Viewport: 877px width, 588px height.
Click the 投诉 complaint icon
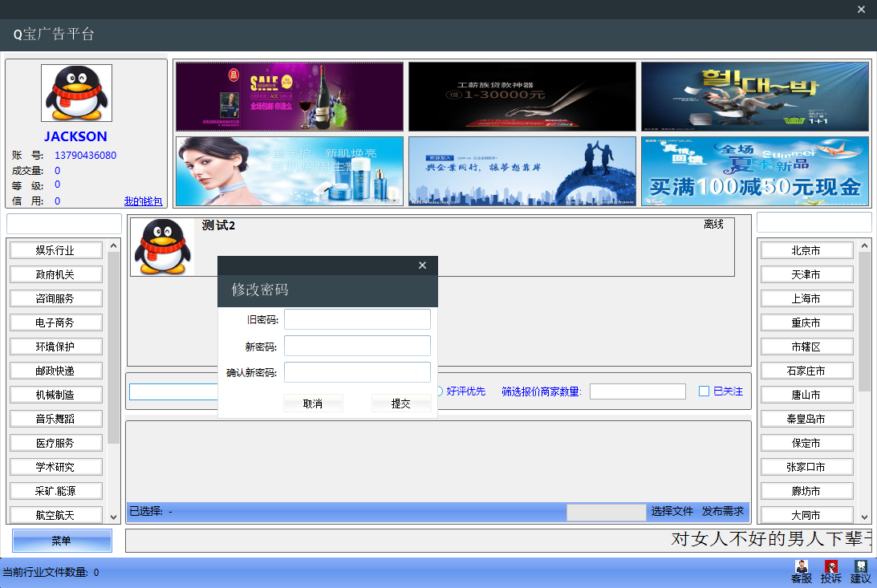(830, 571)
